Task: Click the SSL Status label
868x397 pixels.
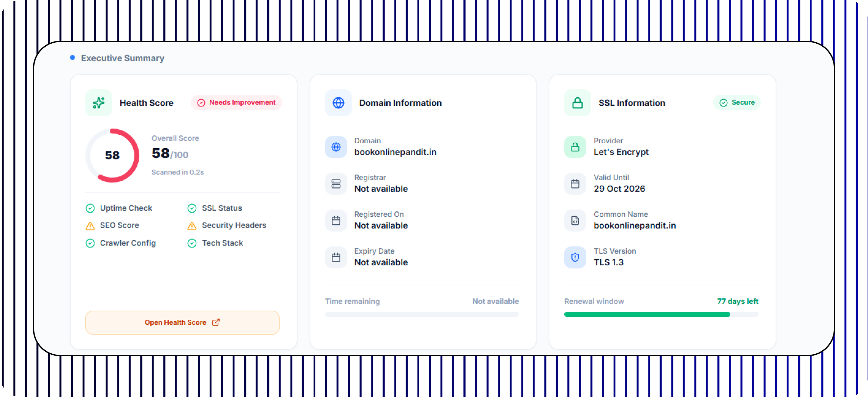Action: [222, 208]
